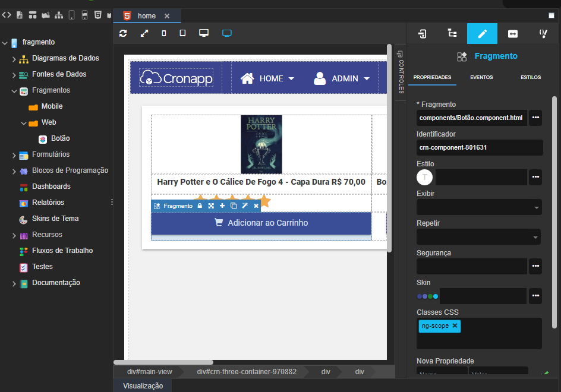Open the ADMIN menu in page preview
Viewport: 561px width, 392px height.
[342, 78]
